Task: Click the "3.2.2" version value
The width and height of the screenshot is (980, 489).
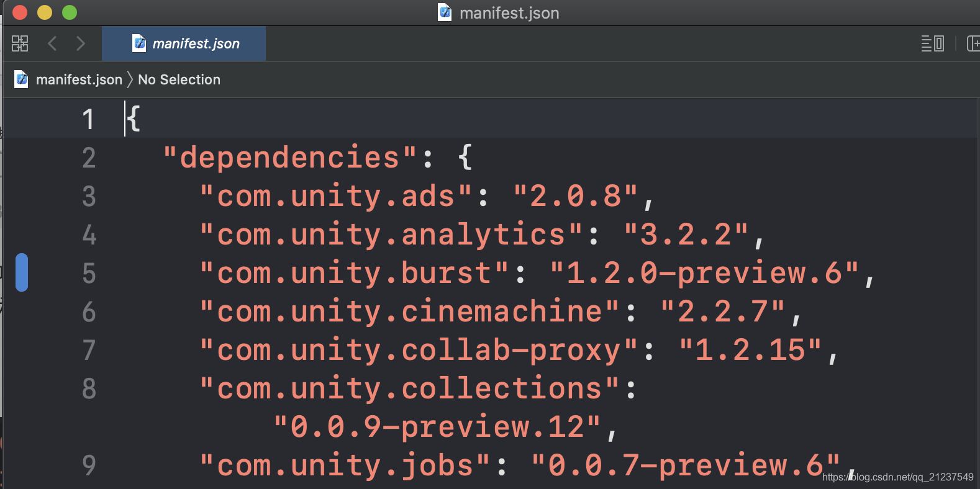Action: tap(686, 235)
